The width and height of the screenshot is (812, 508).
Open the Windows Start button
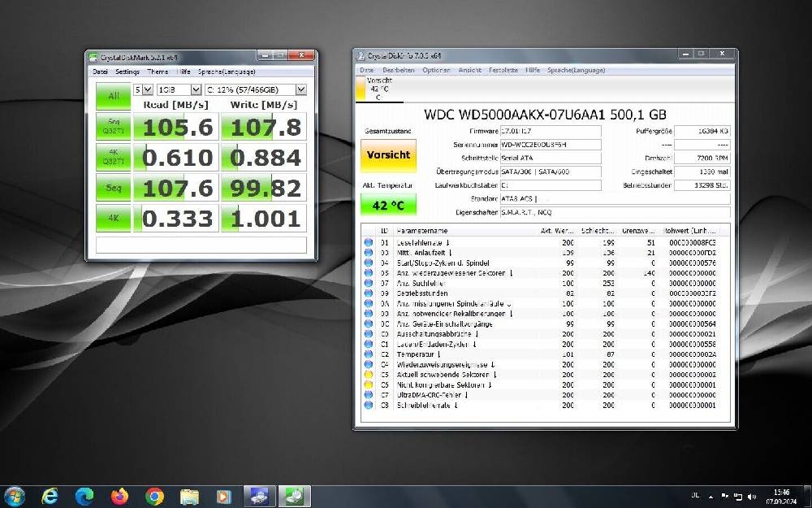click(x=14, y=496)
